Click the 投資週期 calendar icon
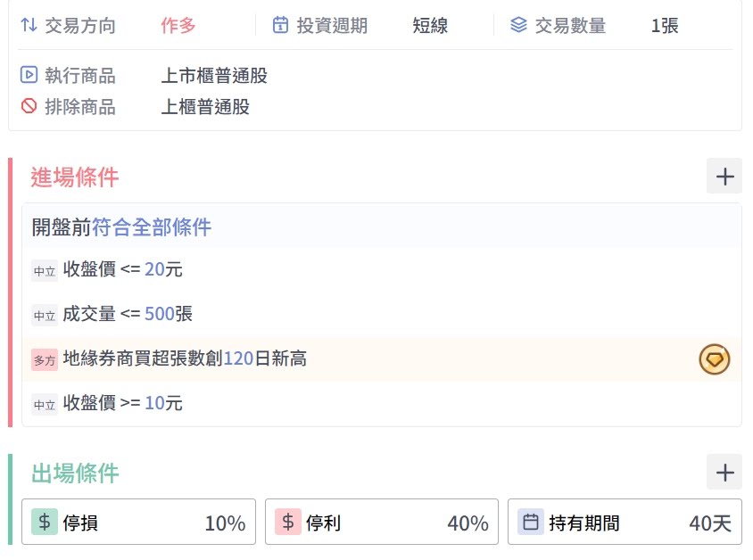 point(280,26)
